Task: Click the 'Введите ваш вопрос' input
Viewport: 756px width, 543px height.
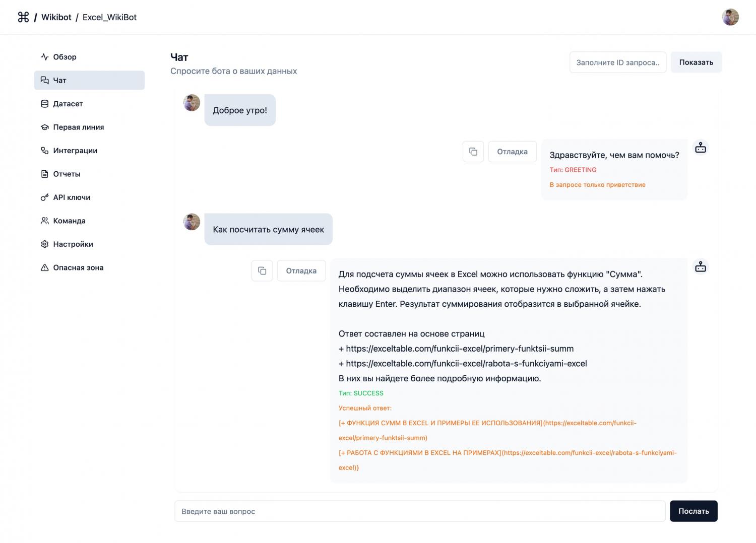Action: click(419, 511)
